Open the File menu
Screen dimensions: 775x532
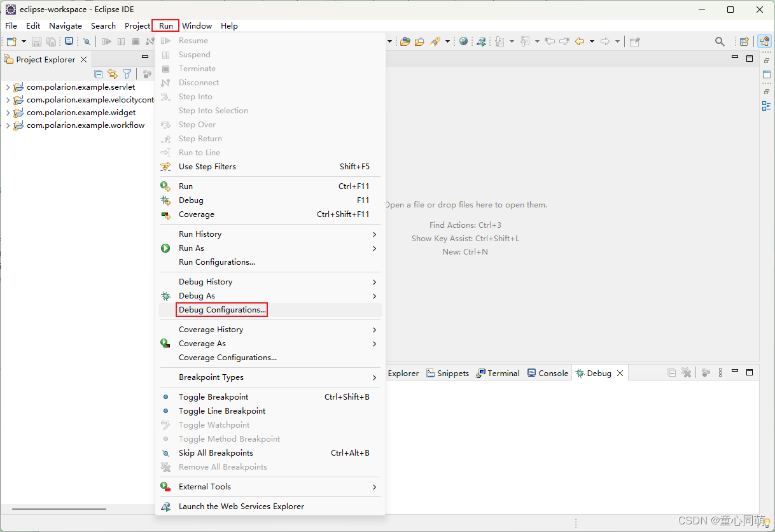click(x=11, y=26)
